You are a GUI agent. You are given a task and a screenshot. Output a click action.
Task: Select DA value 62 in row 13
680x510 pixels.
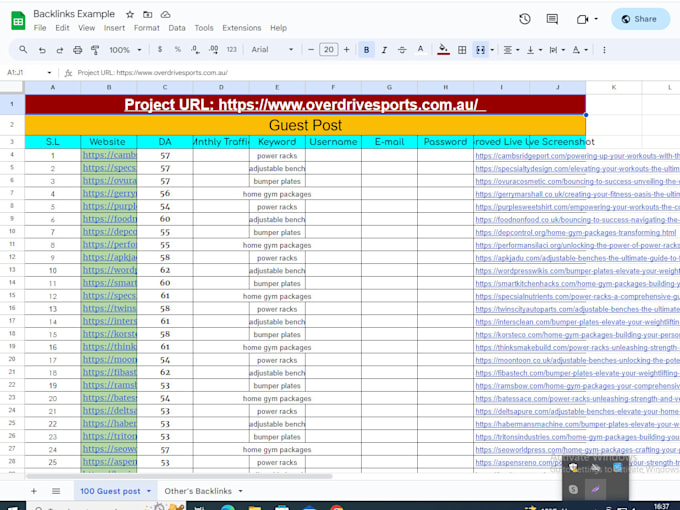pyautogui.click(x=165, y=270)
